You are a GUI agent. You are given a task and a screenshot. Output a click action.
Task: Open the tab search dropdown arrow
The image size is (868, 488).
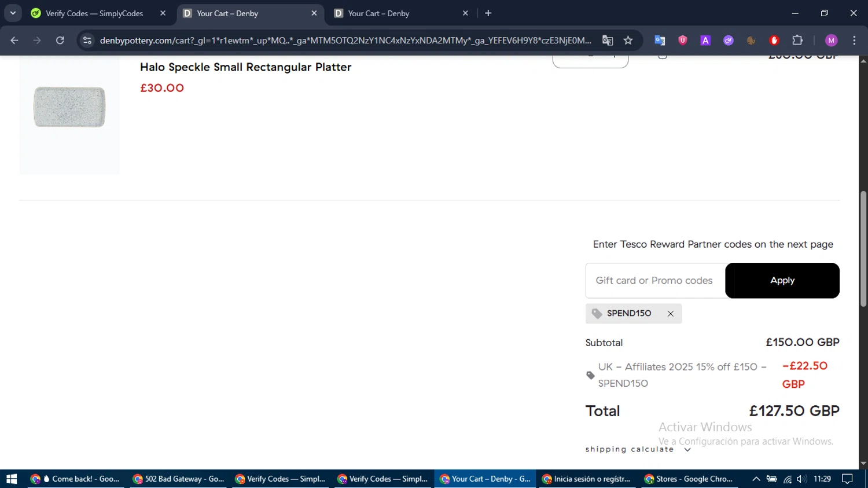(x=13, y=13)
